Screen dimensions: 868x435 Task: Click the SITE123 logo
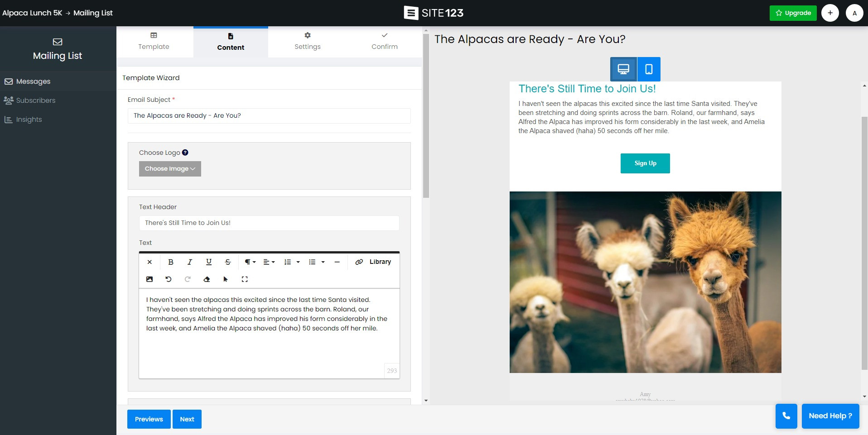click(434, 13)
